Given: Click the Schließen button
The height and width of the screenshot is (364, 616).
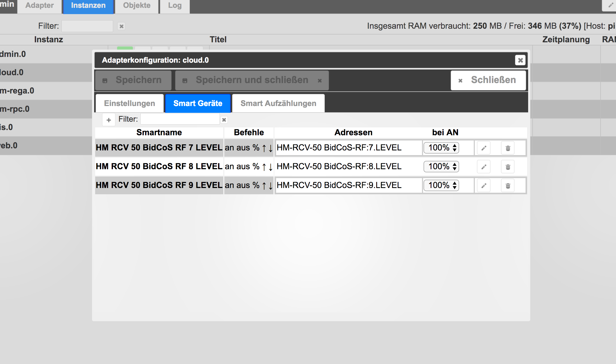Looking at the screenshot, I should [488, 80].
